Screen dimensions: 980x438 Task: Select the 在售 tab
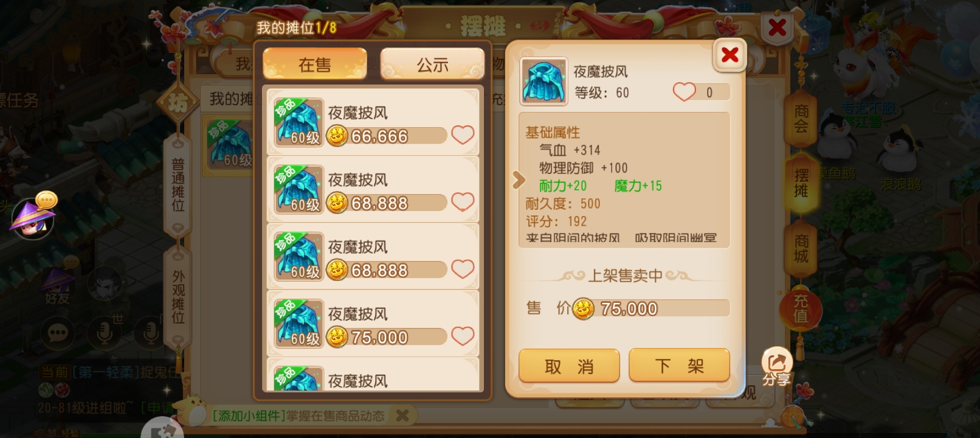(x=315, y=64)
